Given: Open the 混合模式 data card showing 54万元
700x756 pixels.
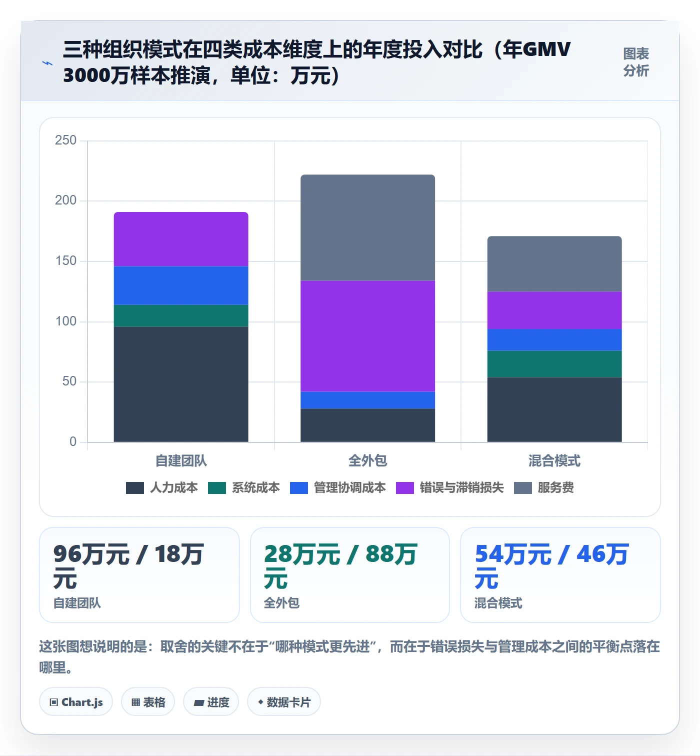Looking at the screenshot, I should pos(560,575).
